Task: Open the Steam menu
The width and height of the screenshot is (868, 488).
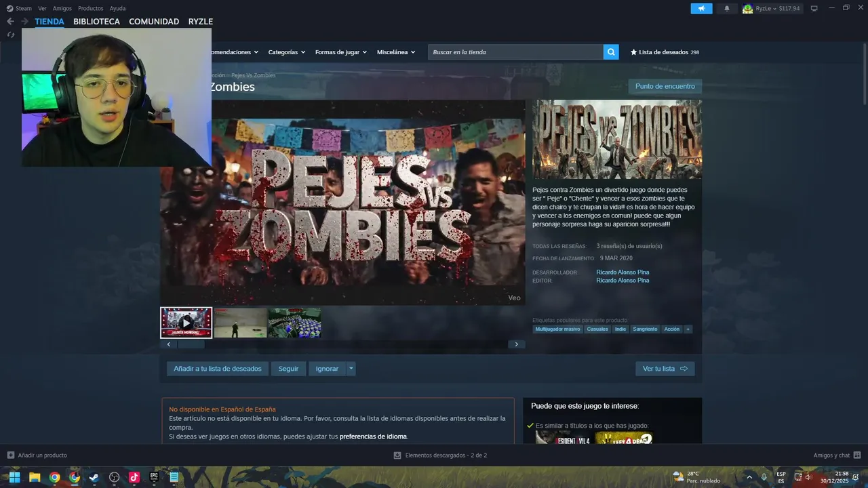Action: click(24, 8)
